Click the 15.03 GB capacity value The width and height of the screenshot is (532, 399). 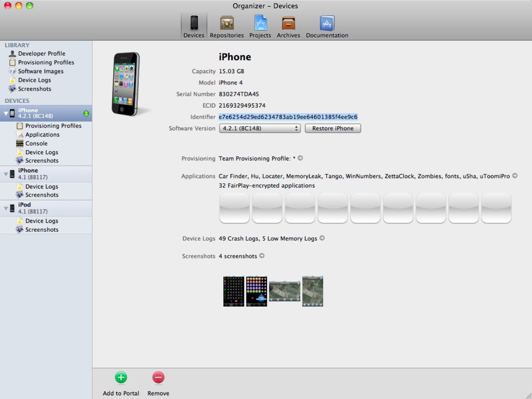coord(231,71)
